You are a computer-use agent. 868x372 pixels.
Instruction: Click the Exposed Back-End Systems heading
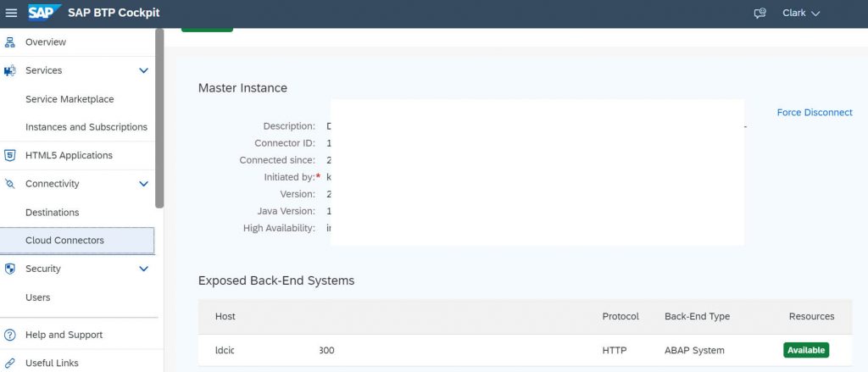pyautogui.click(x=276, y=280)
